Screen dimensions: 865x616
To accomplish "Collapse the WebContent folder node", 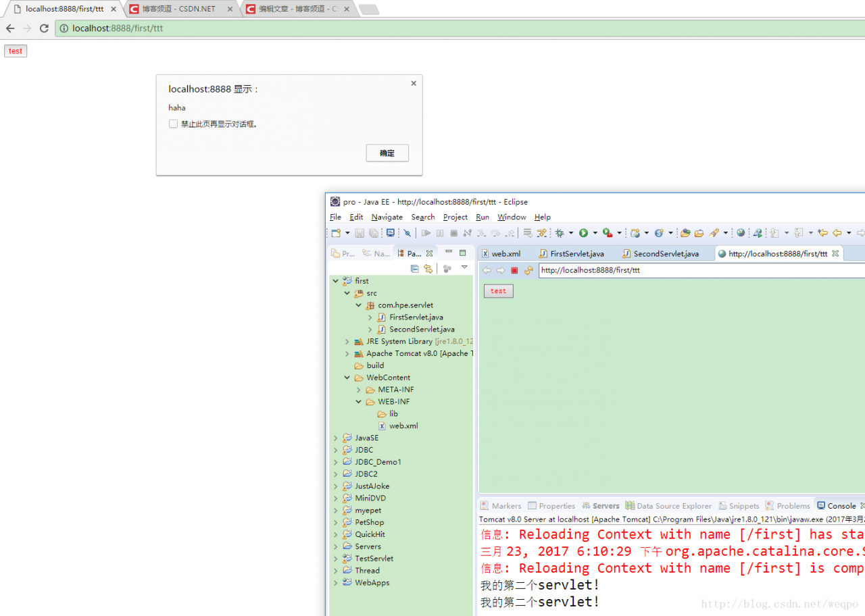I will [x=347, y=378].
